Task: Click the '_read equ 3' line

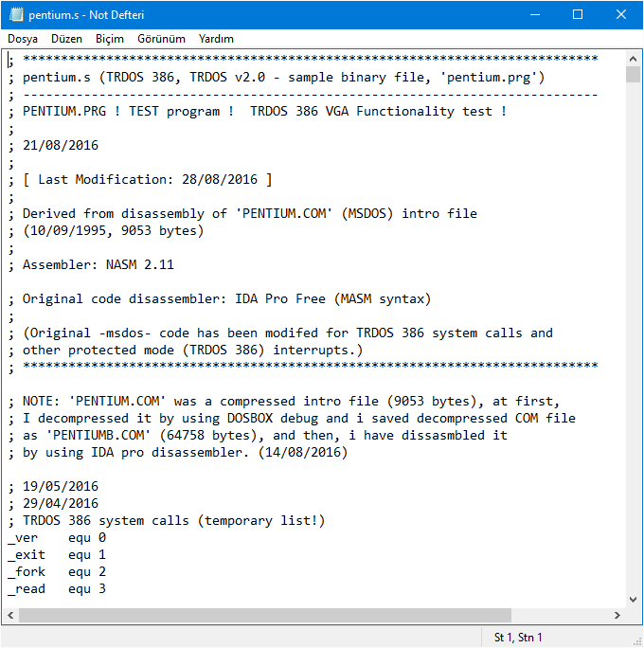Action: [57, 589]
